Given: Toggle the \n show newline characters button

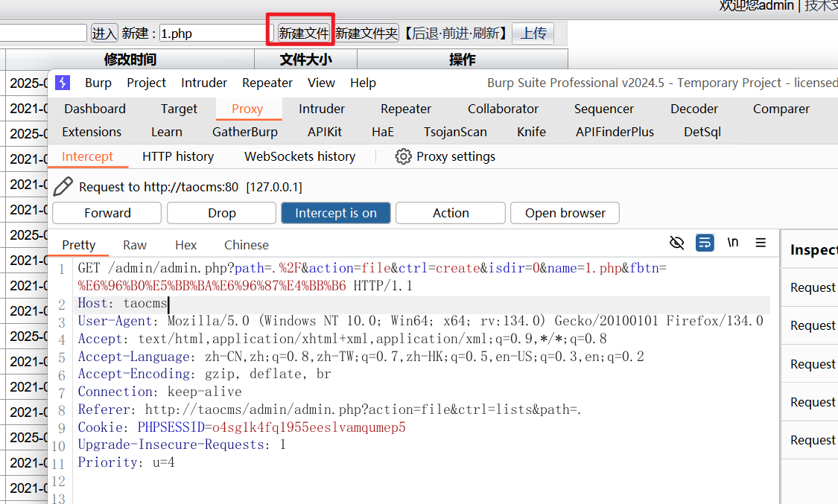Looking at the screenshot, I should (733, 243).
